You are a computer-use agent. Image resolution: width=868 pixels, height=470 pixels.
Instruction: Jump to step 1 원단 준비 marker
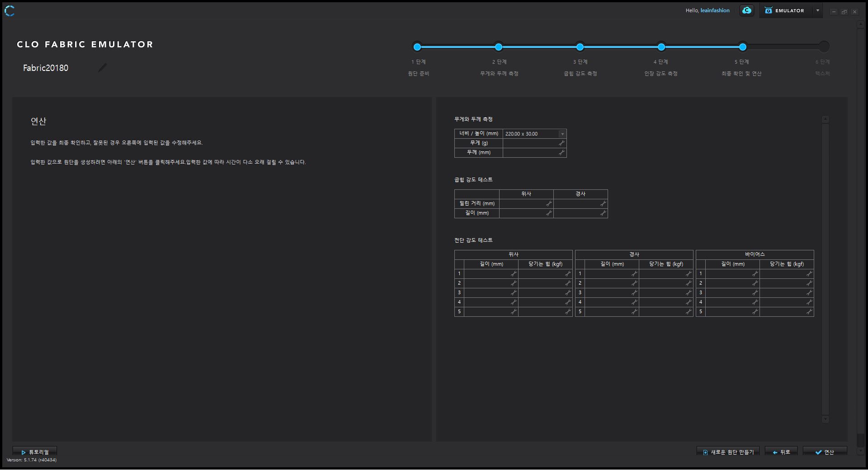(417, 47)
